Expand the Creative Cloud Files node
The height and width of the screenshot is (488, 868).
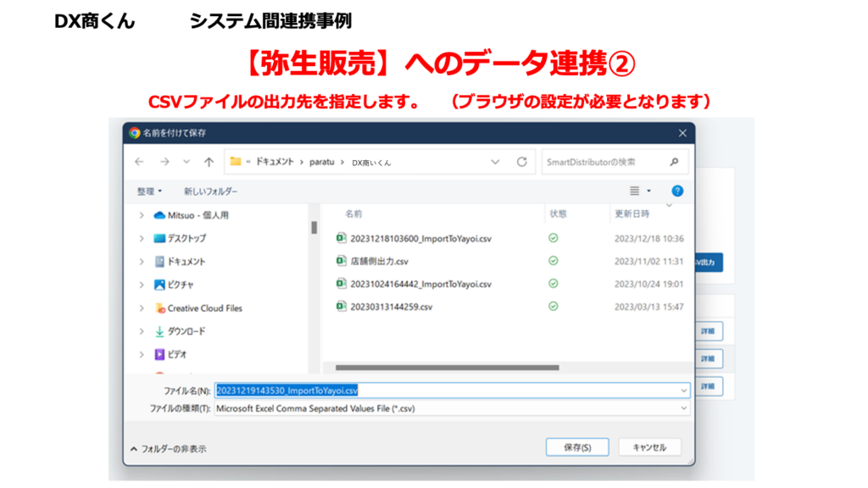pyautogui.click(x=142, y=308)
